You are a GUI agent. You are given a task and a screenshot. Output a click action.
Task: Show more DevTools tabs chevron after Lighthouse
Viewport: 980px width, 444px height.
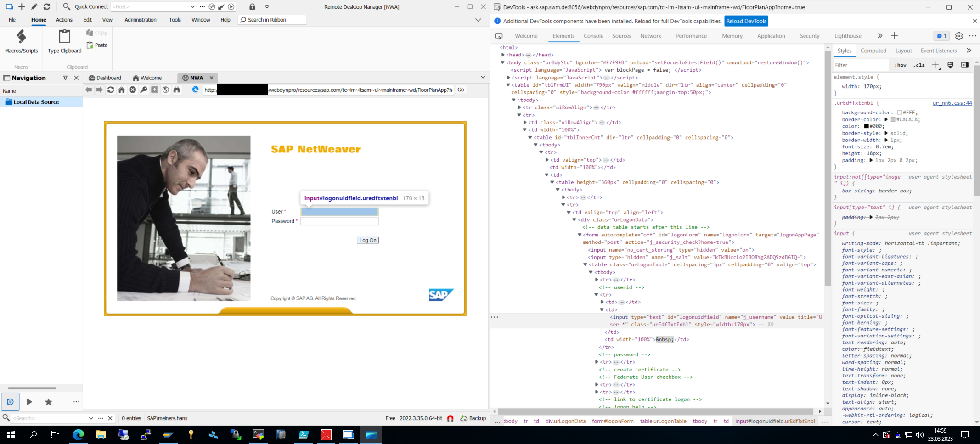[880, 36]
